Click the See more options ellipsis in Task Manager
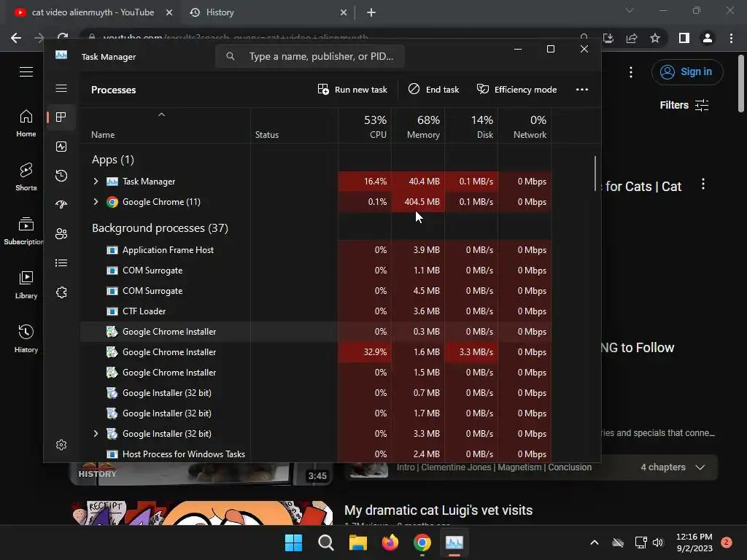Image resolution: width=747 pixels, height=560 pixels. coord(581,90)
